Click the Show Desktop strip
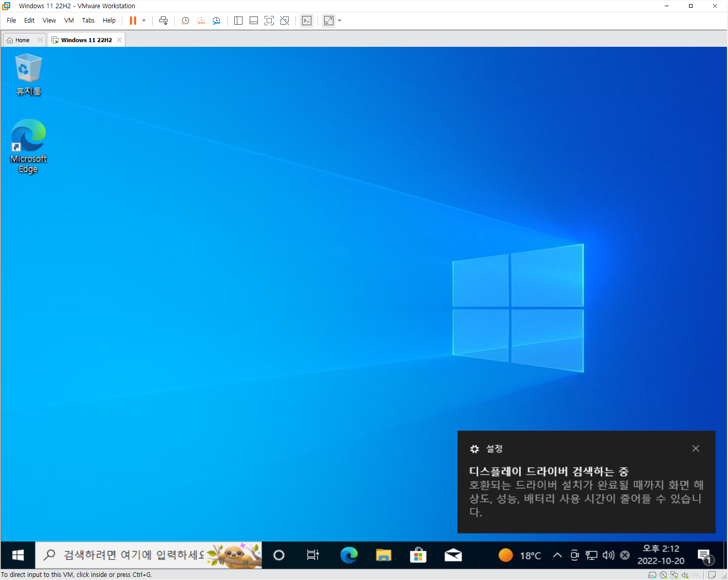This screenshot has width=728, height=580. [725, 555]
